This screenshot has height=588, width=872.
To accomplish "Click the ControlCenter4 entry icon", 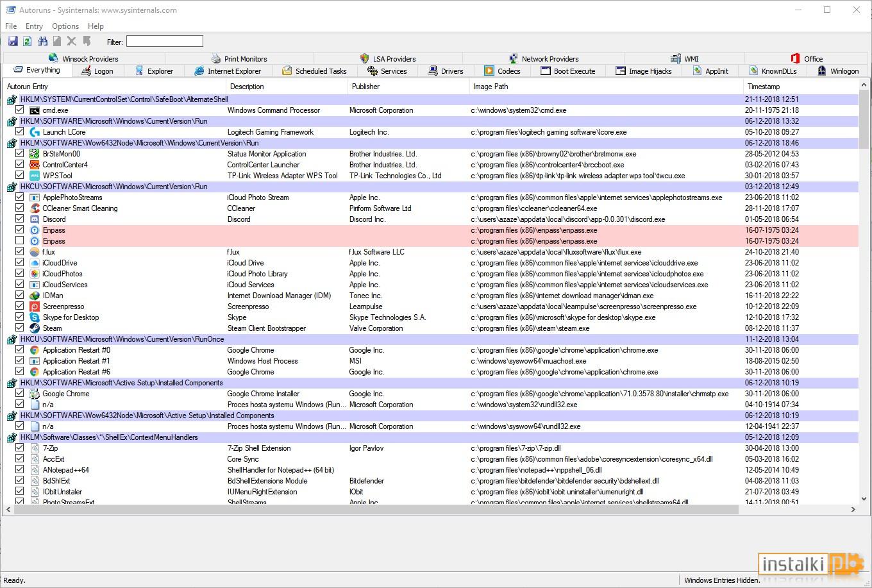I will coord(35,165).
